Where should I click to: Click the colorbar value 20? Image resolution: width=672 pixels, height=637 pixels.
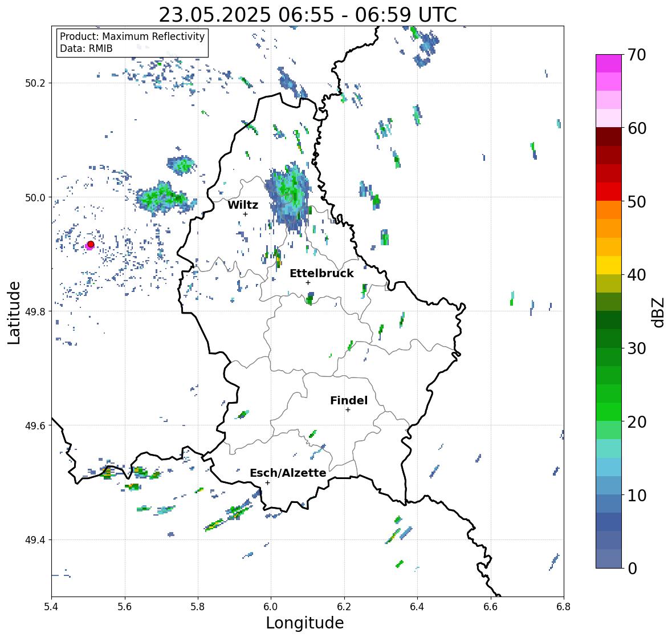[x=637, y=422]
